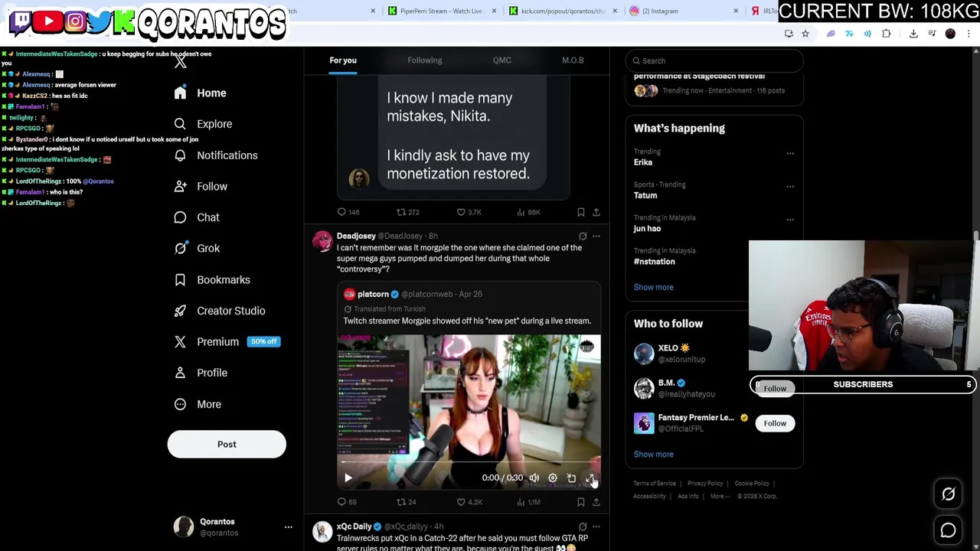Show more trends under What's happening
The height and width of the screenshot is (551, 980).
click(654, 287)
